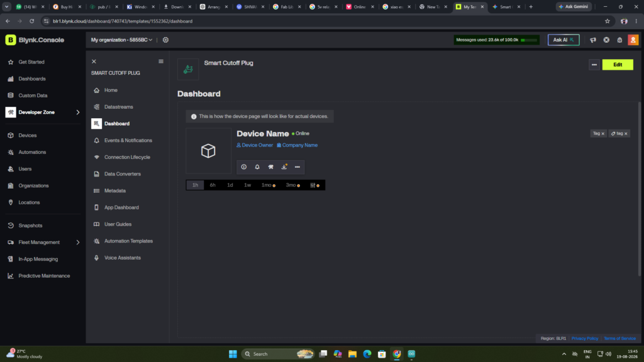Viewport: 644px width, 362px height.
Task: Open device actions ellipsis menu
Action: pos(297,167)
